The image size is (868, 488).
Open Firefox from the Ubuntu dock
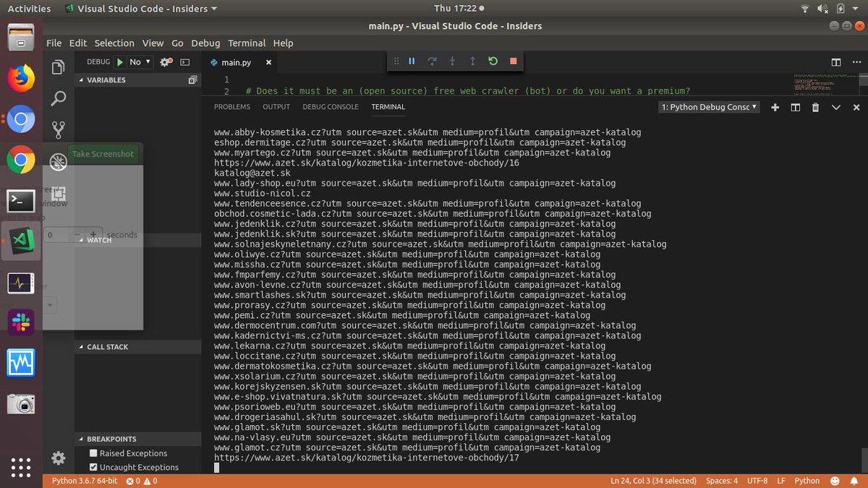21,77
